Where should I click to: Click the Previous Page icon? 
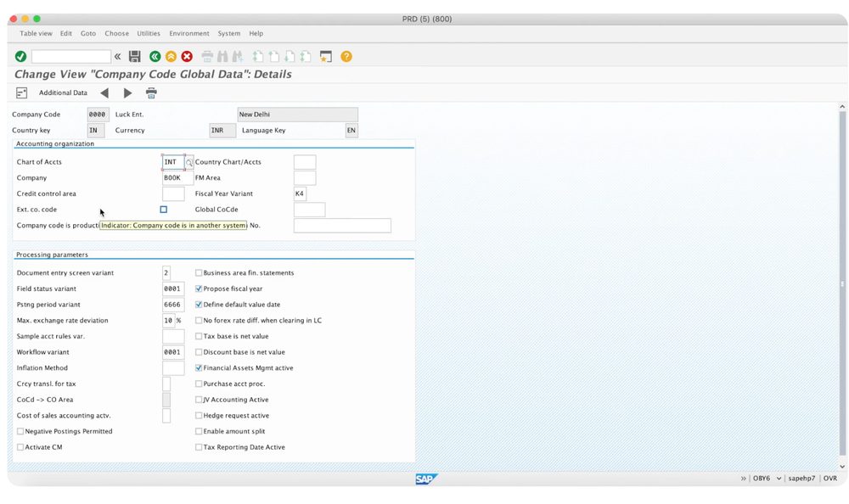click(x=274, y=56)
